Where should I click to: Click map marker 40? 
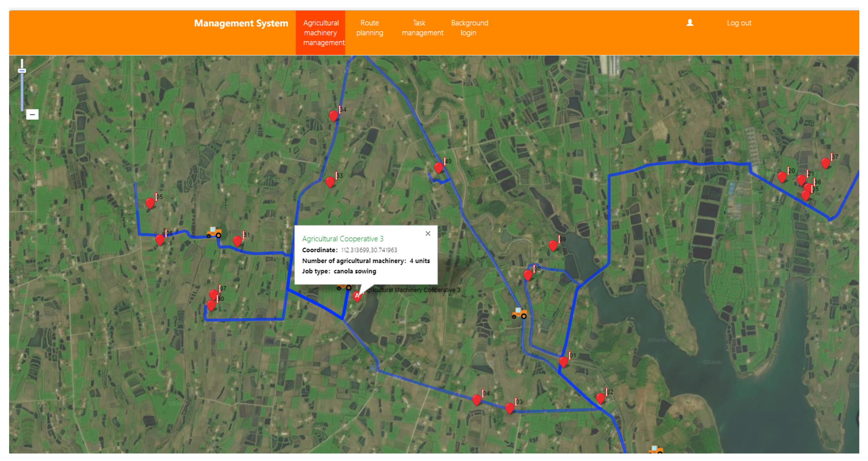coord(438,167)
